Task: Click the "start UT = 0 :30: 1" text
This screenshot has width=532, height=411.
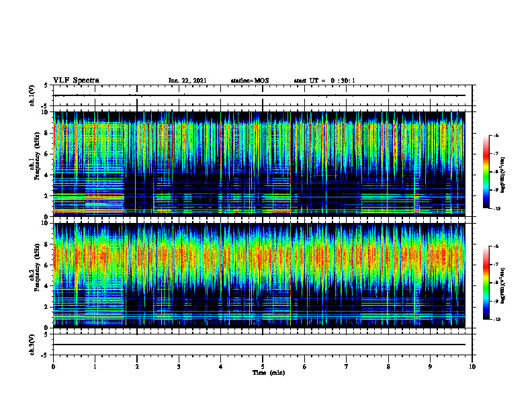Action: point(324,81)
